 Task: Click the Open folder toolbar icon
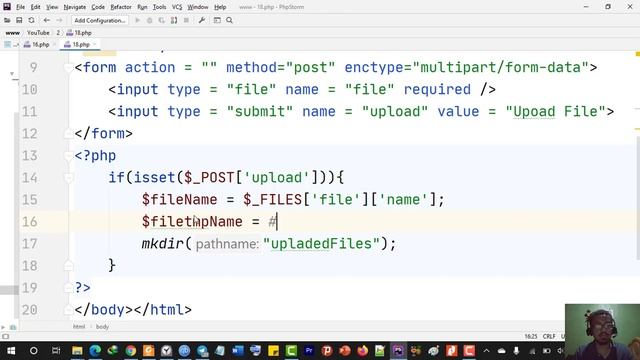[7, 20]
